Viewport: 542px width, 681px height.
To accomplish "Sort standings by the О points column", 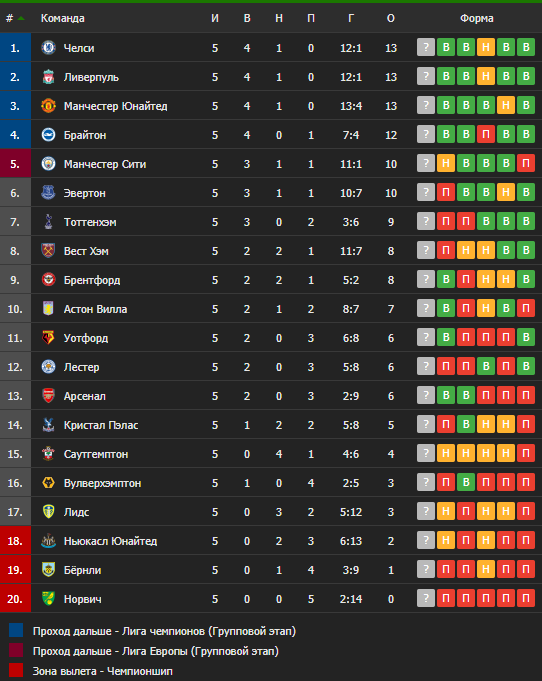I will click(x=391, y=18).
